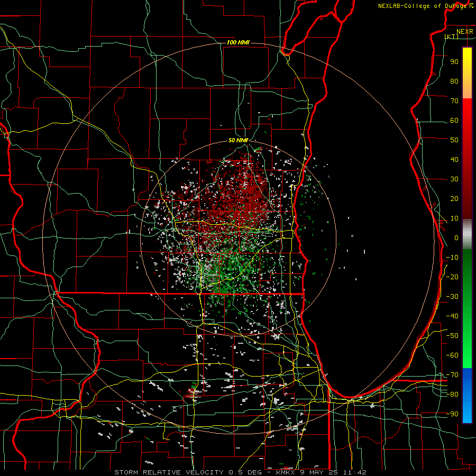Click the "[KT]" units label
The height and width of the screenshot is (476, 476).
[x=452, y=36]
